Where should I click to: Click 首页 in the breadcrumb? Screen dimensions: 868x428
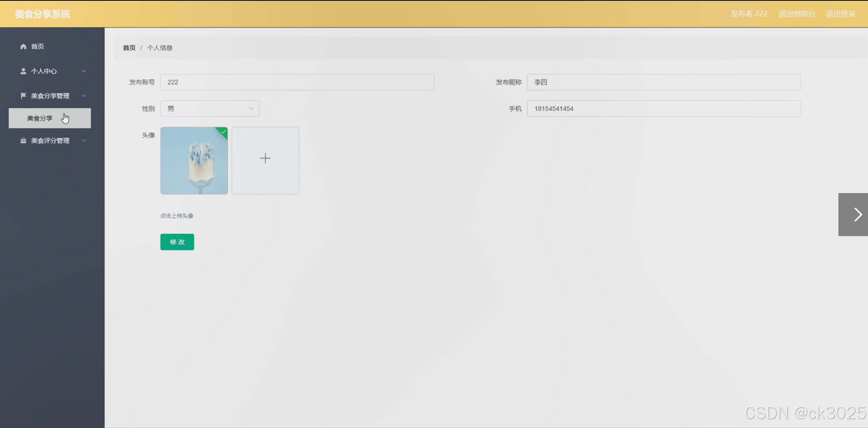pos(129,48)
